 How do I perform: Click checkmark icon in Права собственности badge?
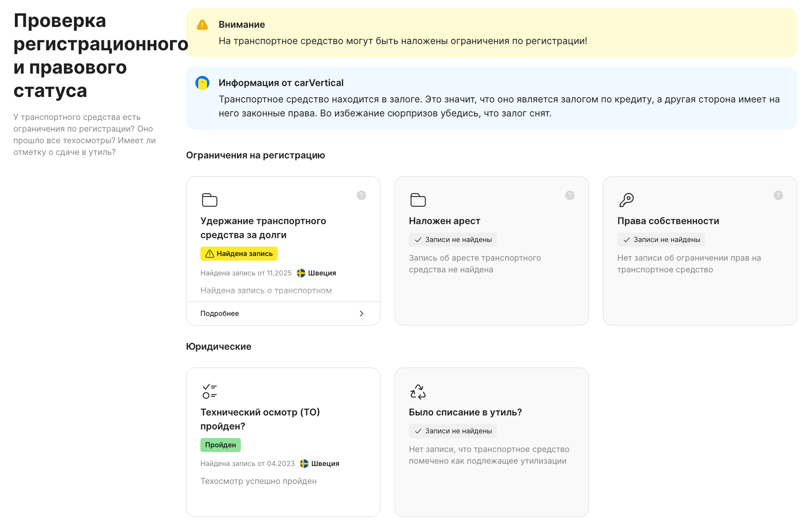(626, 240)
